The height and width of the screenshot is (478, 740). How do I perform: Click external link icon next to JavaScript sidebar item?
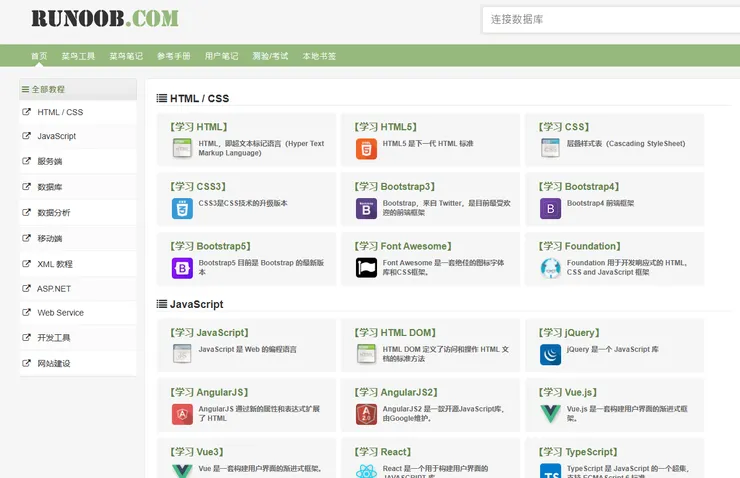click(x=26, y=136)
